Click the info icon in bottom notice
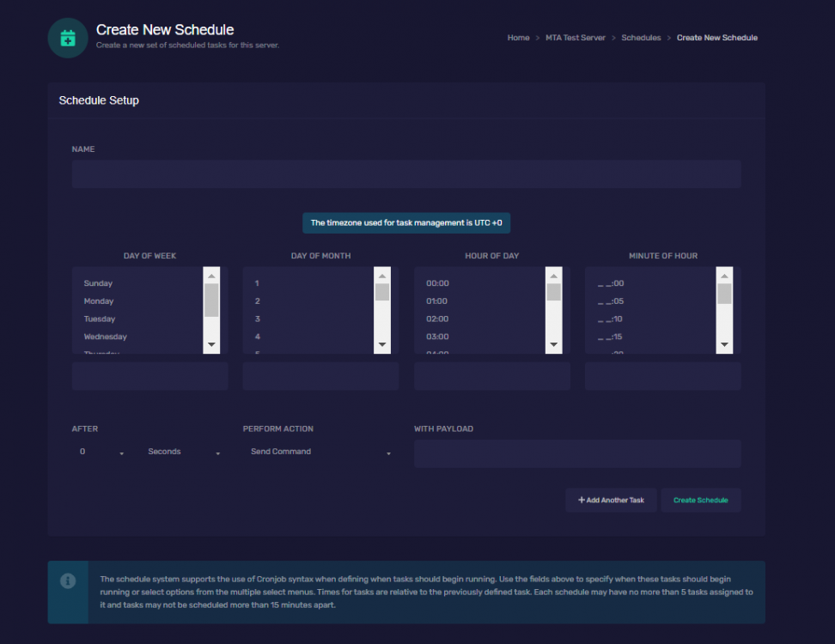This screenshot has width=835, height=644. [x=68, y=581]
